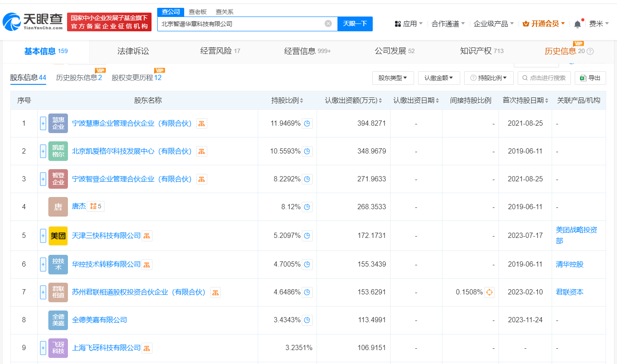Show equity pie chart for 华控技术转移有限公司
This screenshot has width=617, height=364.
pos(307,264)
